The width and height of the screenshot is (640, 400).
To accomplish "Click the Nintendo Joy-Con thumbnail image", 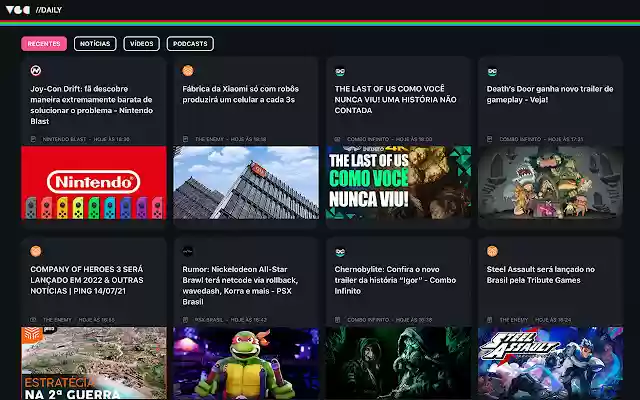I will pyautogui.click(x=94, y=182).
